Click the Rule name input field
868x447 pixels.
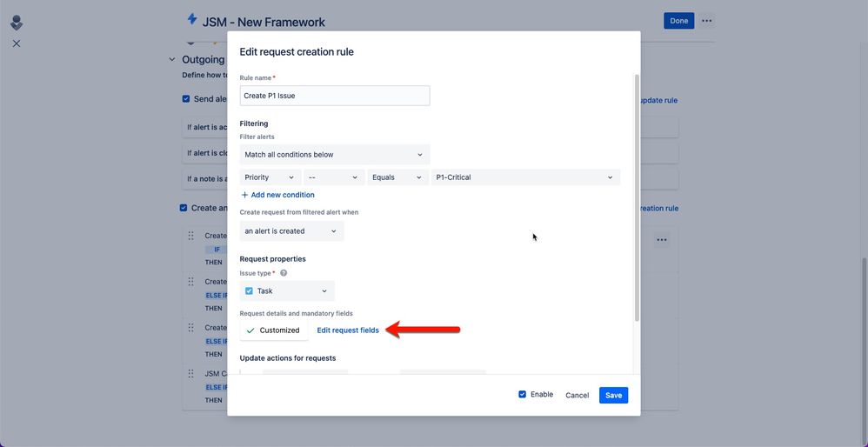[x=335, y=95]
